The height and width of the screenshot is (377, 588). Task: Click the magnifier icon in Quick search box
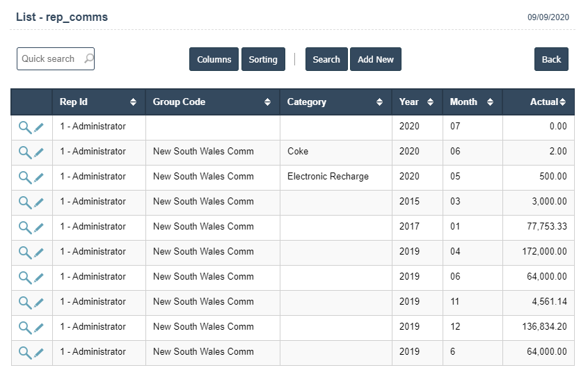[x=88, y=59]
